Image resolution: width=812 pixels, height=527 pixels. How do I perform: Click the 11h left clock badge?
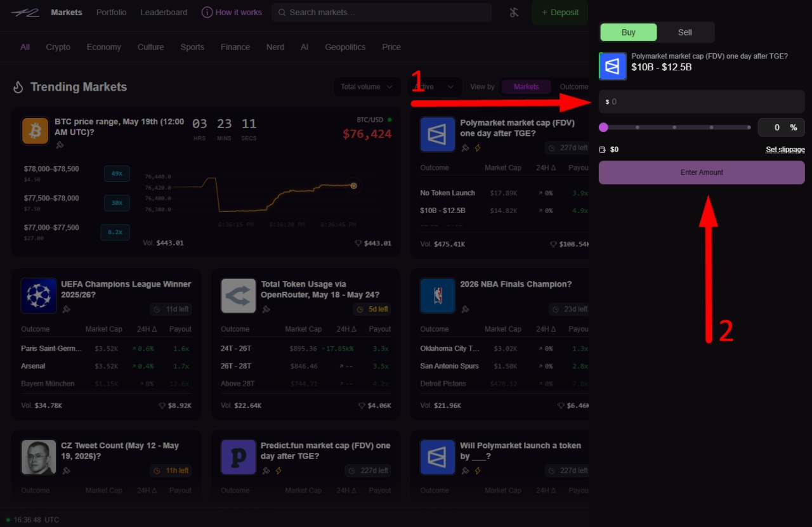171,471
